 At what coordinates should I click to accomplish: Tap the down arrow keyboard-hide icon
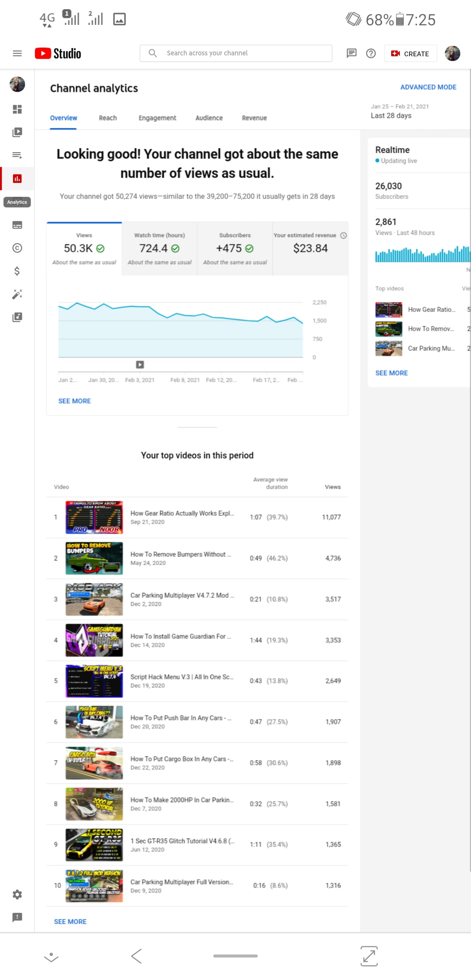point(51,957)
